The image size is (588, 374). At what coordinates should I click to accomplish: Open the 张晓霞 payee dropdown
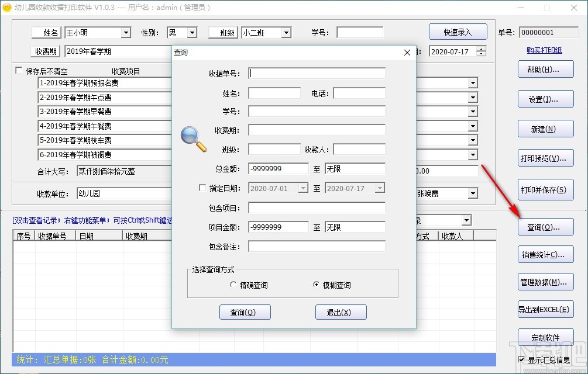click(x=473, y=193)
